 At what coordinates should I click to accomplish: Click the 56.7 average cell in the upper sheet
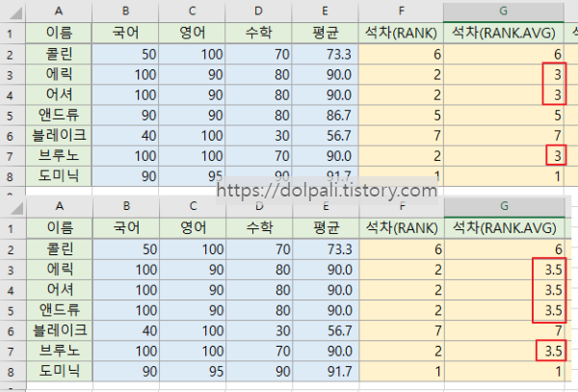tap(325, 136)
